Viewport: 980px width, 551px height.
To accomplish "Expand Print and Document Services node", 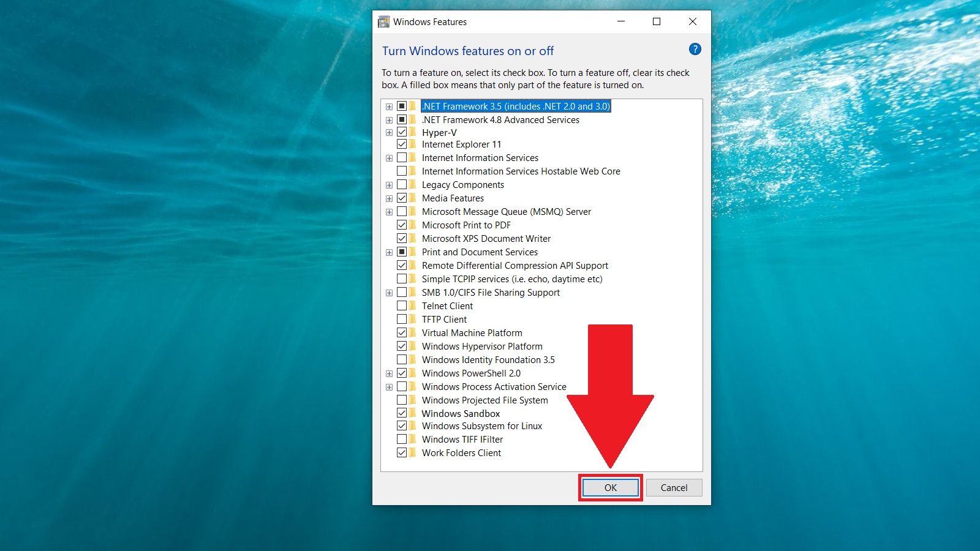I will pos(389,252).
